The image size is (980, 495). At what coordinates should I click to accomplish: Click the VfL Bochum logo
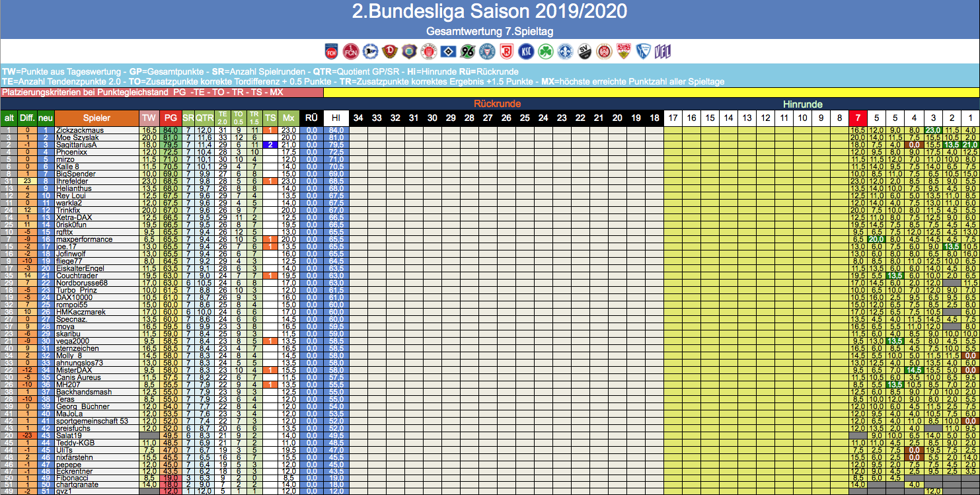[x=642, y=52]
